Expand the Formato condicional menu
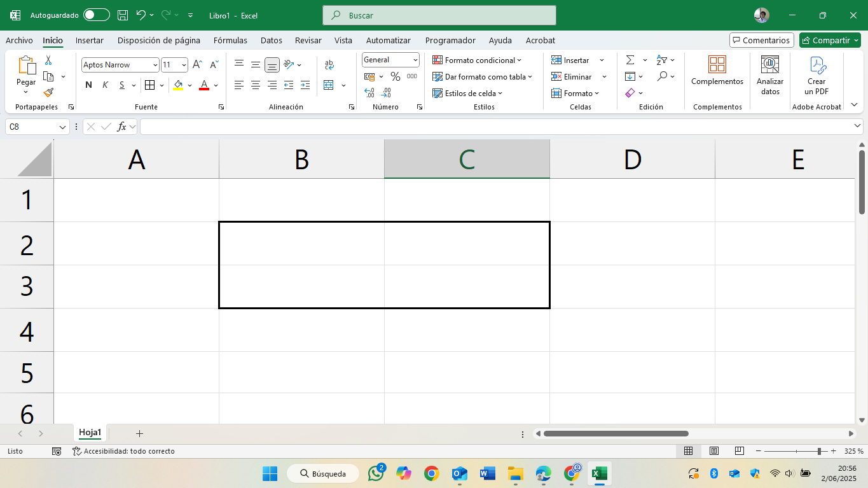The image size is (868, 488). pos(477,60)
